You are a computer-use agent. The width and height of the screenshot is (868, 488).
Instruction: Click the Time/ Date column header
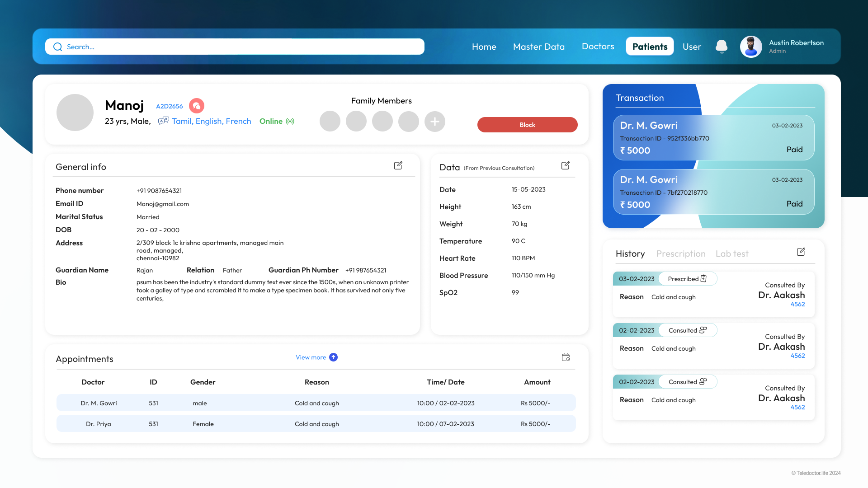click(x=446, y=382)
